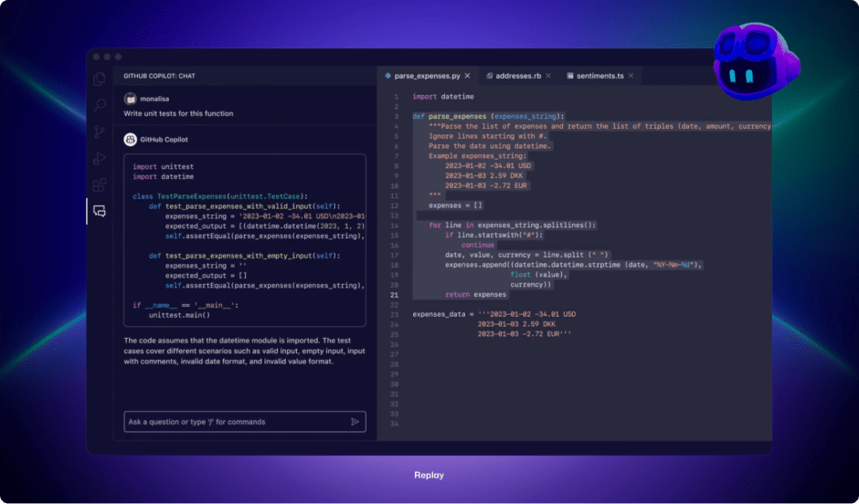Open the Explorer files icon in activity bar
859x504 pixels.
pos(100,79)
